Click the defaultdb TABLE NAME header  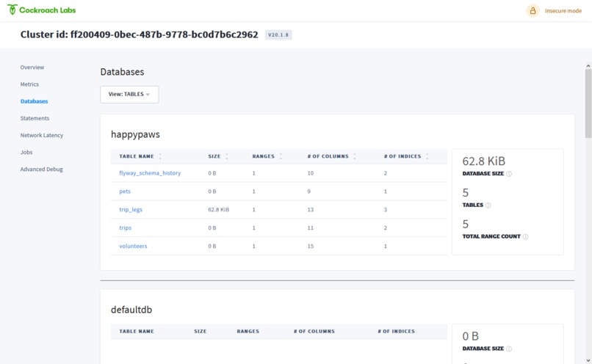[137, 331]
